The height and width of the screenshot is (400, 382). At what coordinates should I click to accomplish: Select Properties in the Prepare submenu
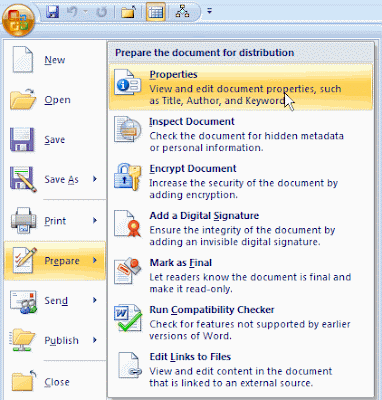point(241,87)
